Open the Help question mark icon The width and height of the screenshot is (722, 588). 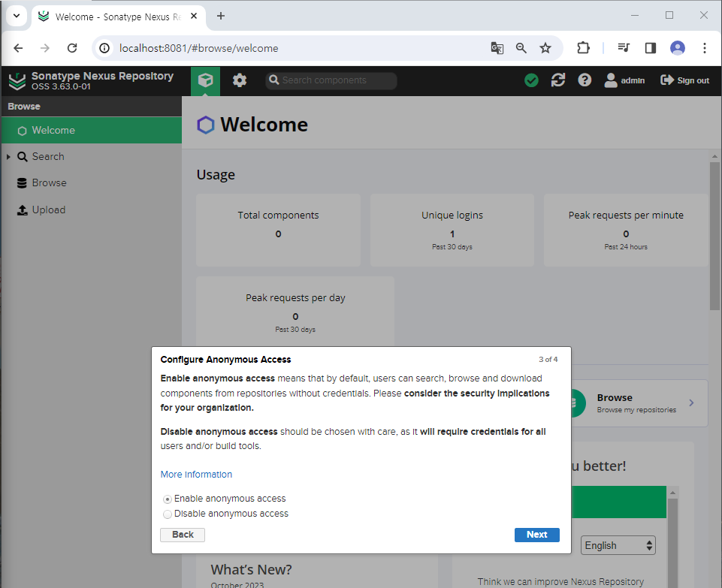585,80
